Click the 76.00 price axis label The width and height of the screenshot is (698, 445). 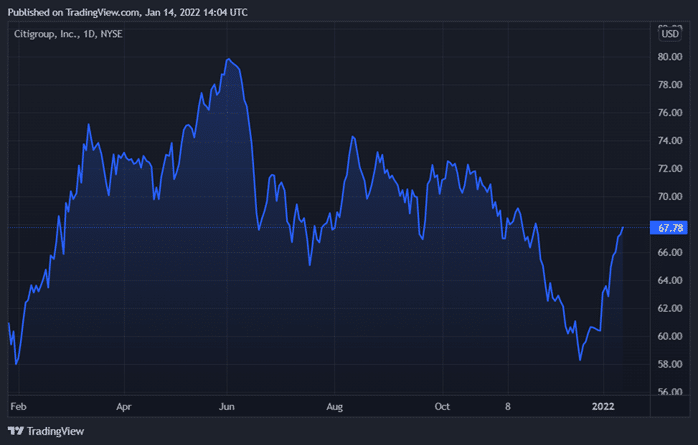(x=670, y=113)
